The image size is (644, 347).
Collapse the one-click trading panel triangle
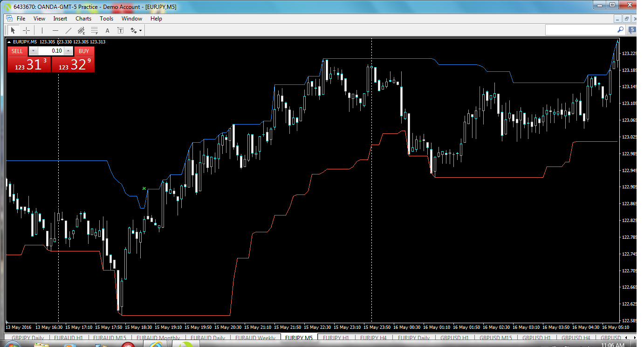coord(10,42)
